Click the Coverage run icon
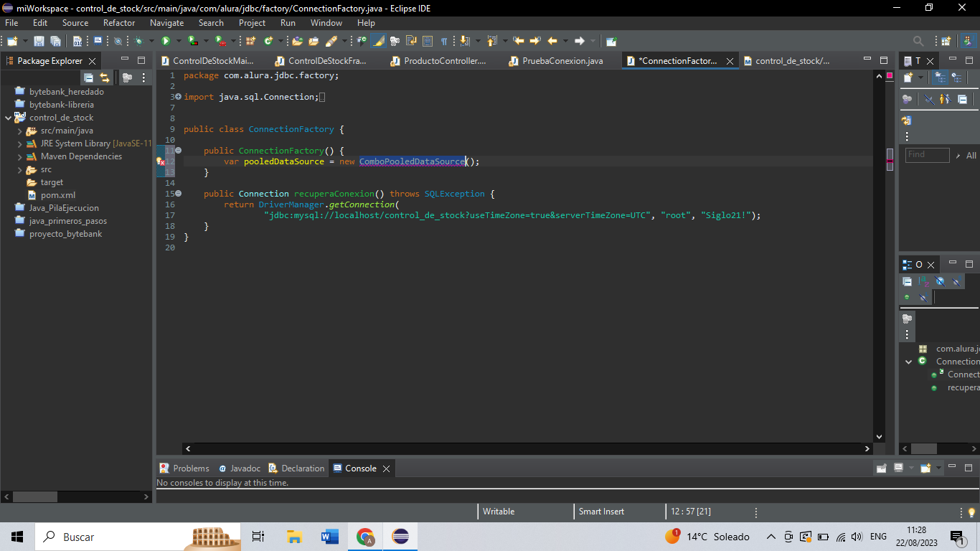 pyautogui.click(x=193, y=41)
